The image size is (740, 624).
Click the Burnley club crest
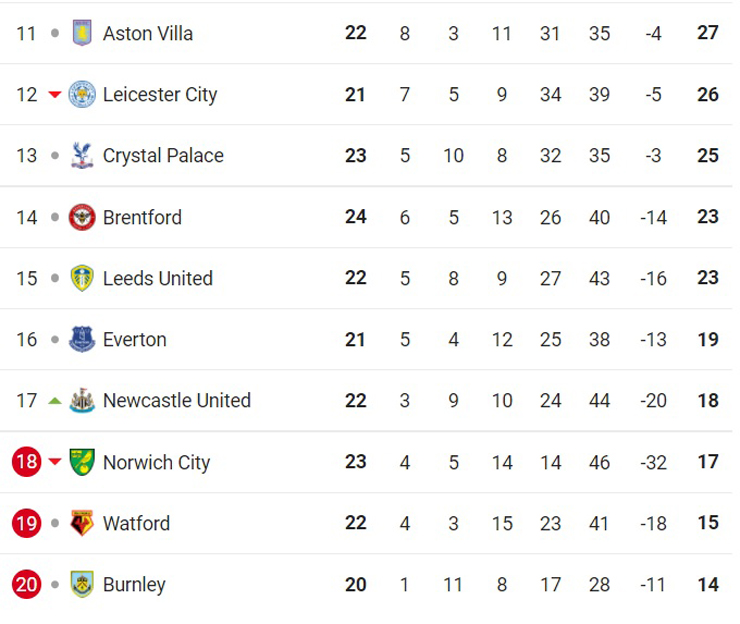pyautogui.click(x=81, y=584)
